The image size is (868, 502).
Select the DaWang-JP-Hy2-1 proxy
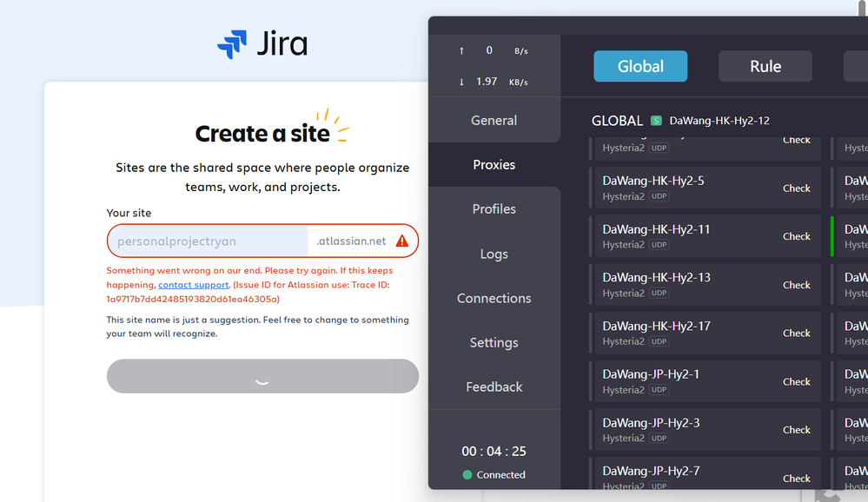pyautogui.click(x=705, y=381)
